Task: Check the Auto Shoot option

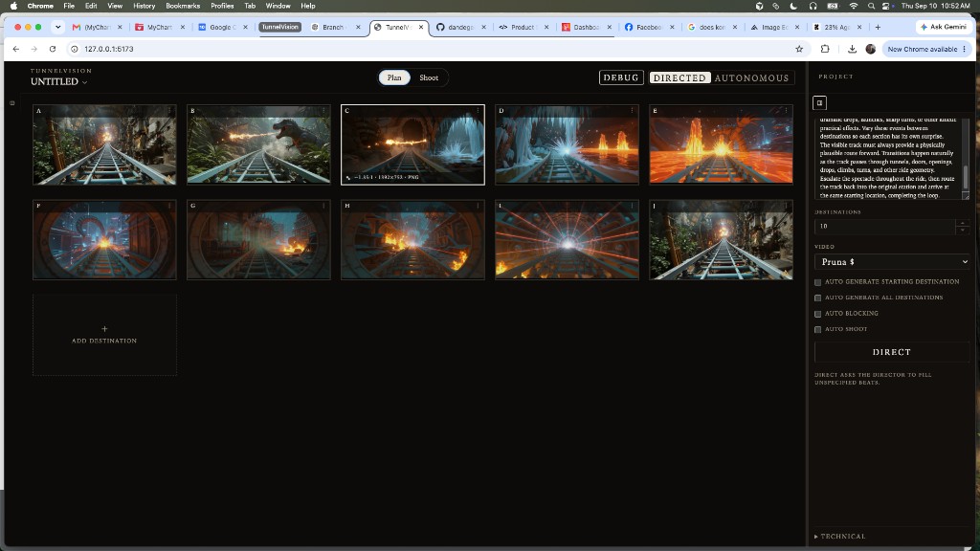Action: 817,329
